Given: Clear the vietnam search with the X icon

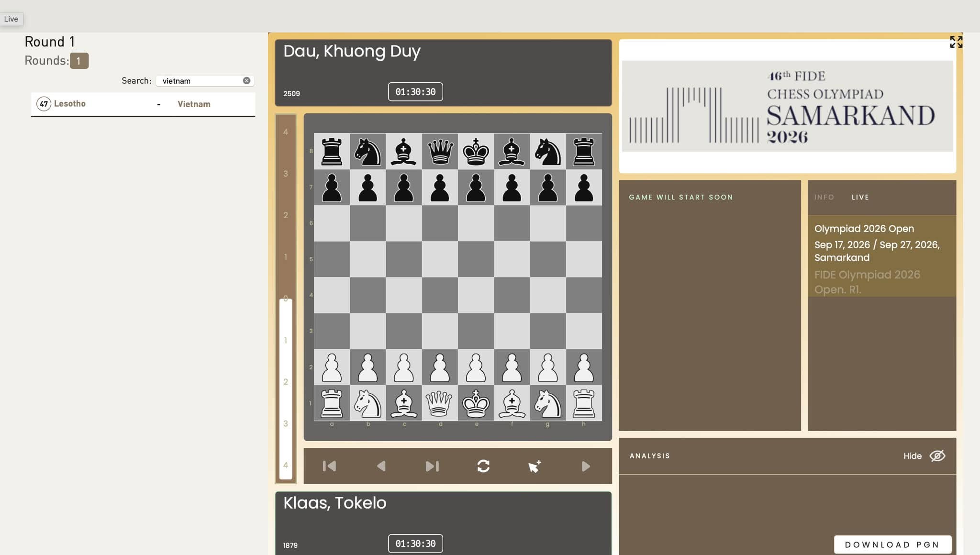Looking at the screenshot, I should pos(246,80).
